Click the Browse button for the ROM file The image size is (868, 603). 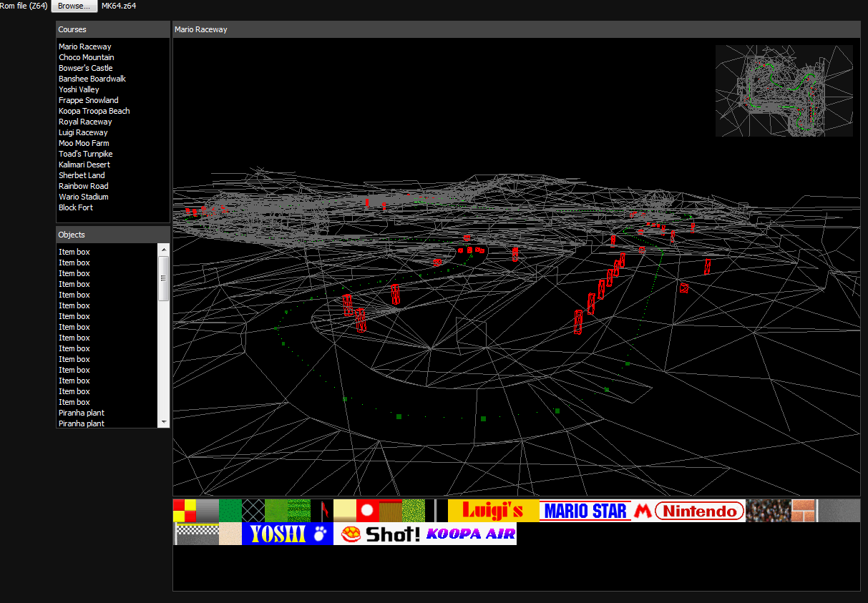click(74, 6)
